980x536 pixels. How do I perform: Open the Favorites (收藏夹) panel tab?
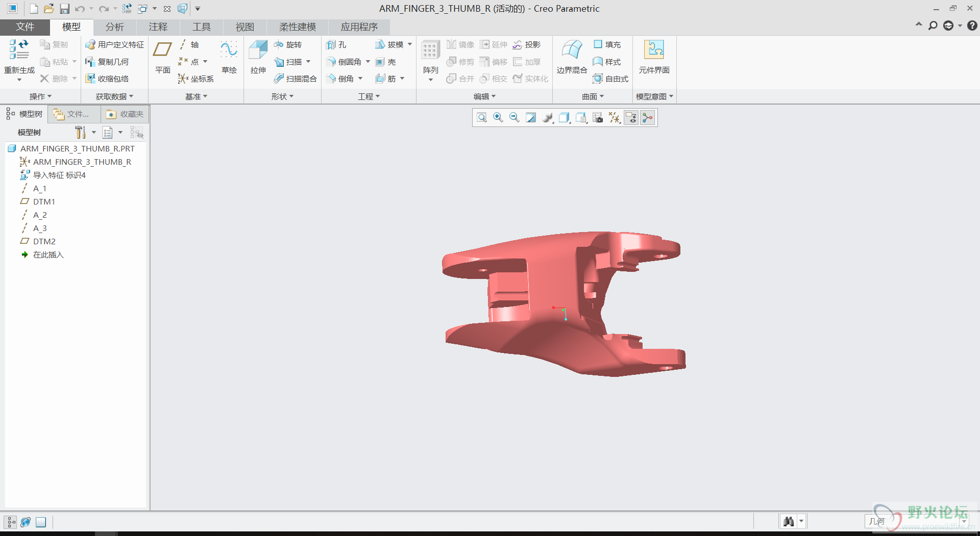(125, 114)
